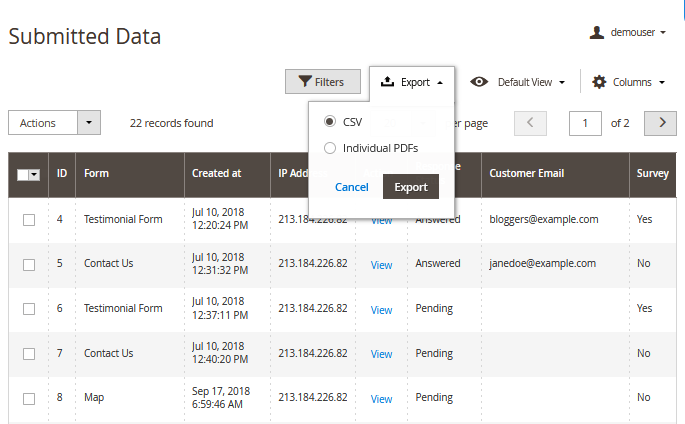Image resolution: width=685 pixels, height=424 pixels.
Task: Click the user avatar icon beside demouser
Action: (597, 33)
